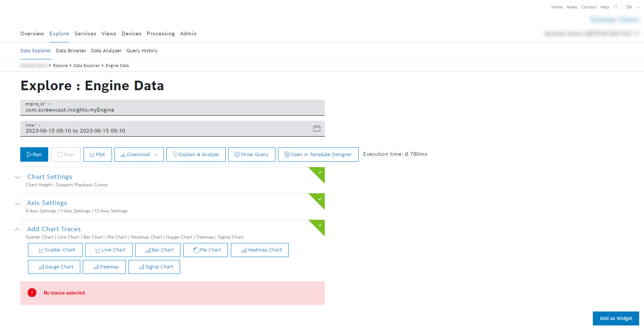Switch to the Data Browser tab

(71, 51)
